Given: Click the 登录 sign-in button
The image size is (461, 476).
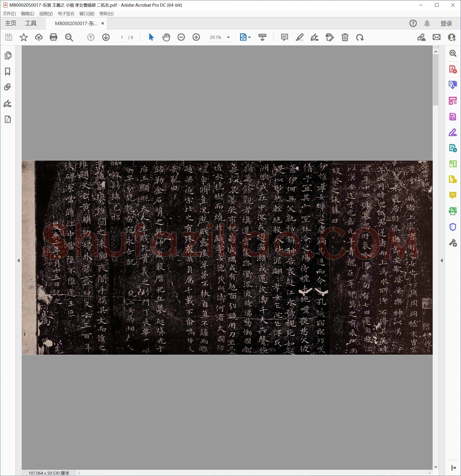Looking at the screenshot, I should click(446, 23).
